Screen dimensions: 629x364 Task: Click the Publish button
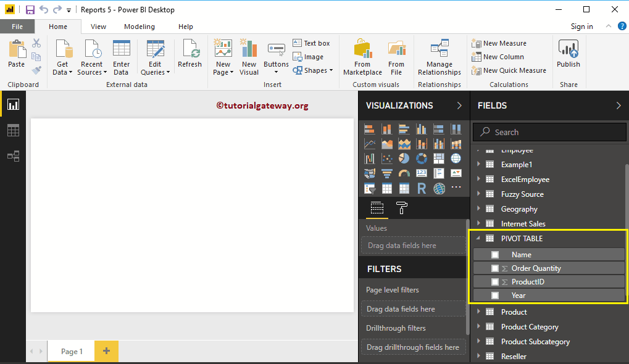[568, 54]
